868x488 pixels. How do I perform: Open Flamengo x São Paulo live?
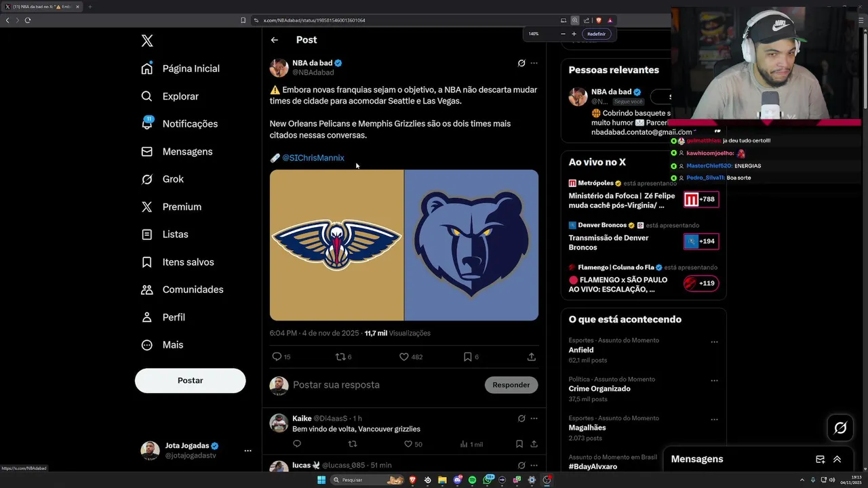click(644, 279)
